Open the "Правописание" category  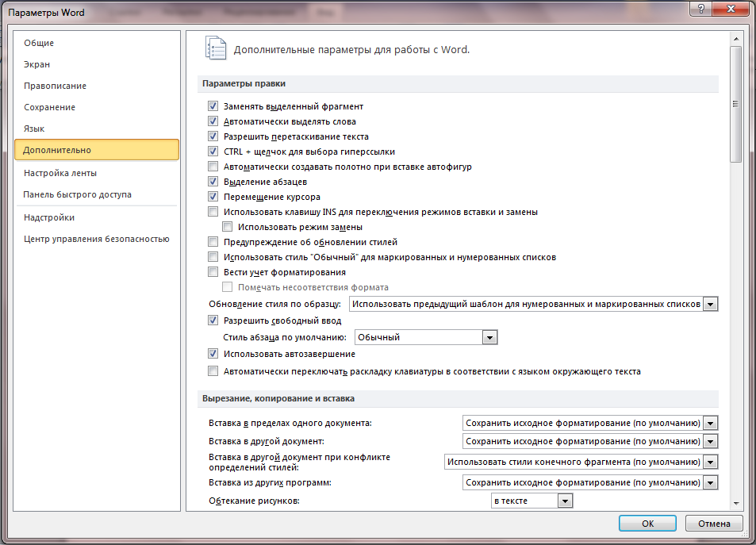point(97,86)
